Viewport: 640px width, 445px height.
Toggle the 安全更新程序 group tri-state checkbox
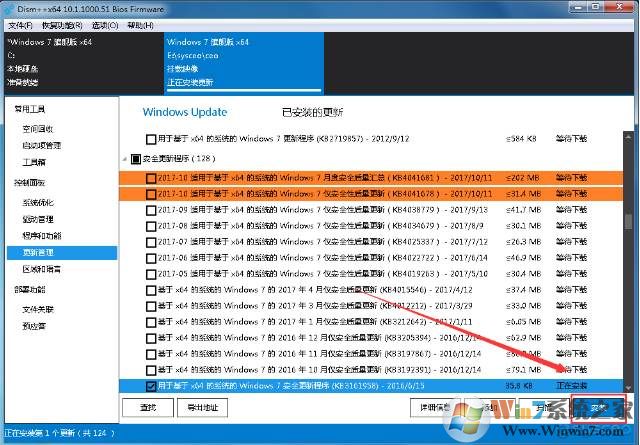136,158
